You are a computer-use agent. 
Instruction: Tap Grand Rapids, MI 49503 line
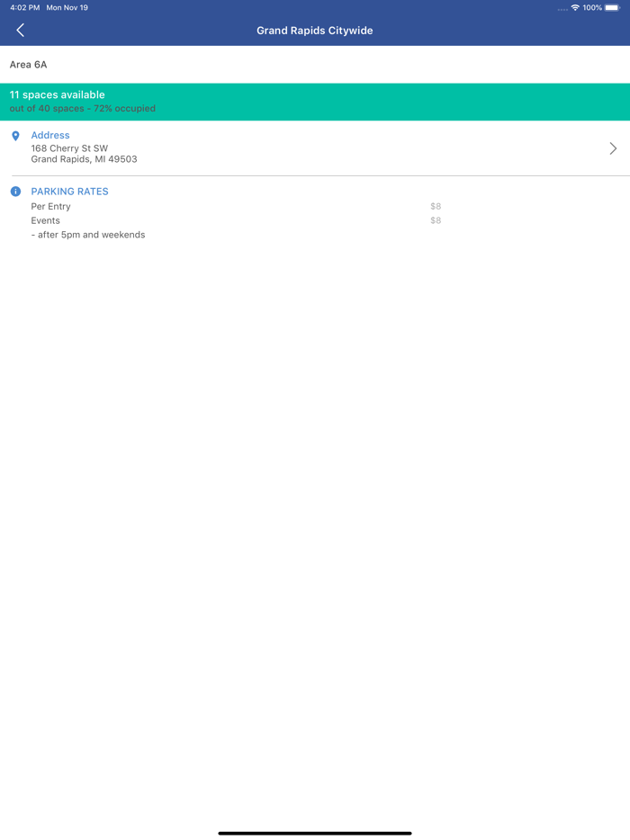click(x=85, y=159)
